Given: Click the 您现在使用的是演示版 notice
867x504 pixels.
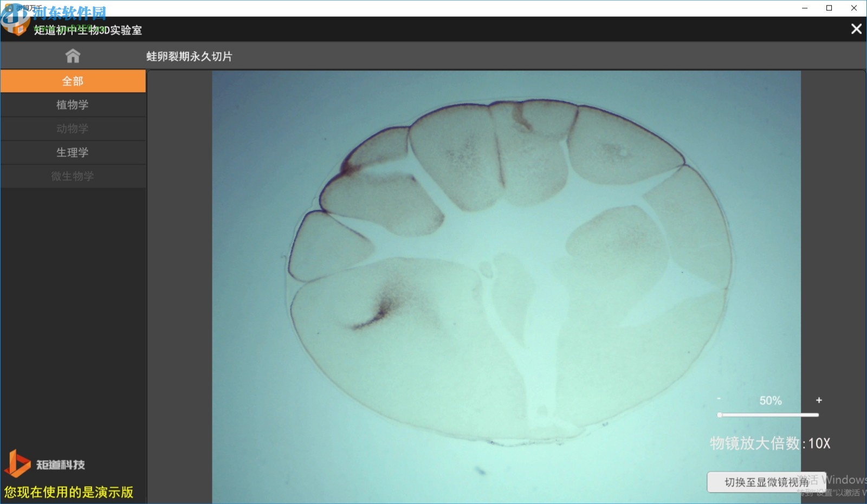Looking at the screenshot, I should (69, 492).
